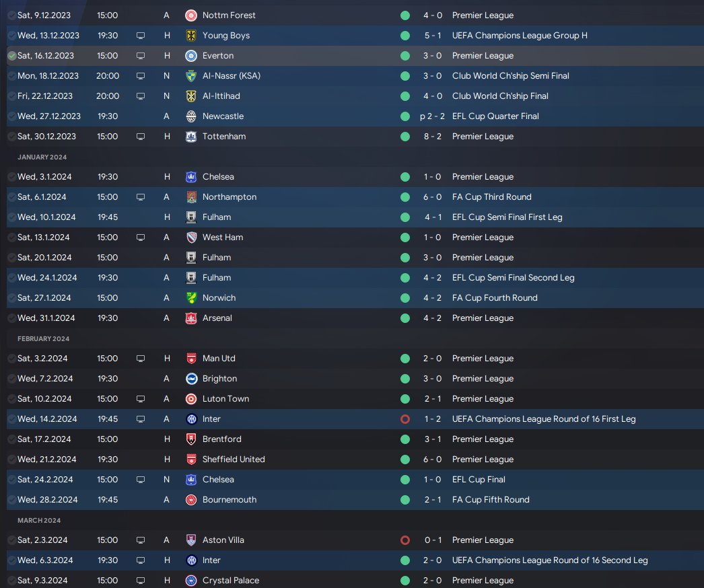Click the red loss indicator for Aston Villa

pos(404,540)
